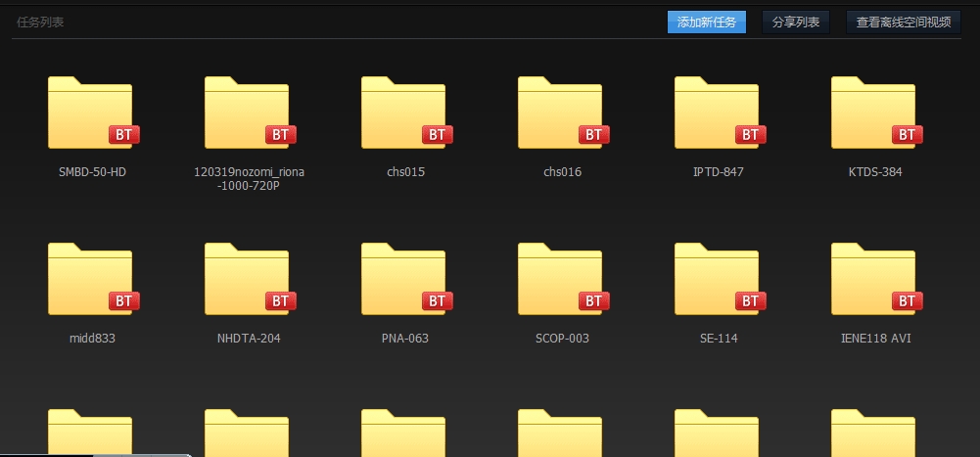Select the 120319nozomi_riona-1000-720P name label
Image resolution: width=980 pixels, height=457 pixels.
pyautogui.click(x=250, y=178)
